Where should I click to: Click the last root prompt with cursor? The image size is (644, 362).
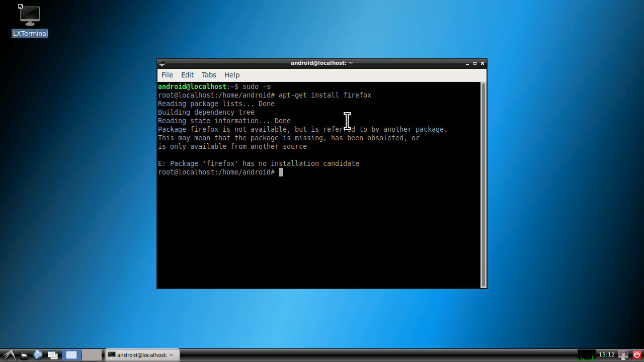220,172
